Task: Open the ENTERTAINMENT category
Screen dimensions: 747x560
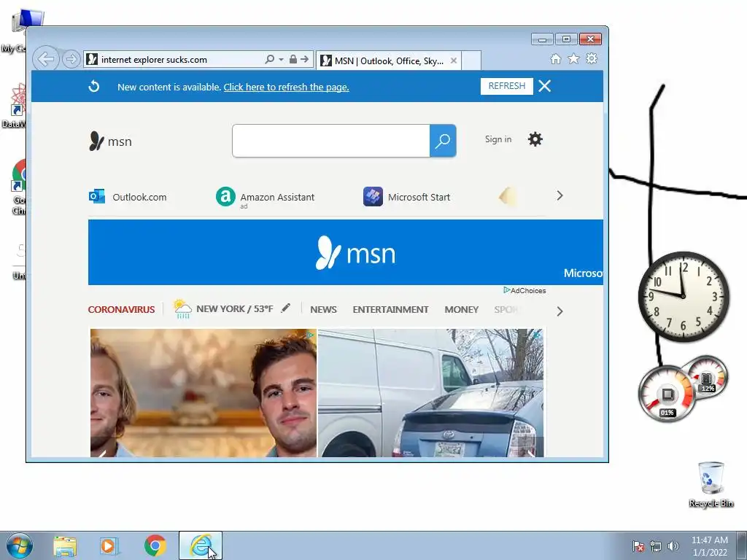Action: [x=391, y=309]
